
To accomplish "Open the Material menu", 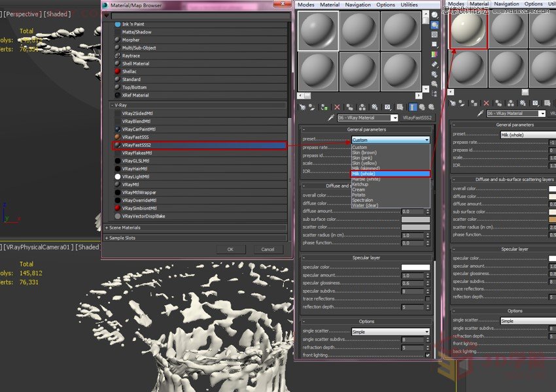I will pos(330,3).
